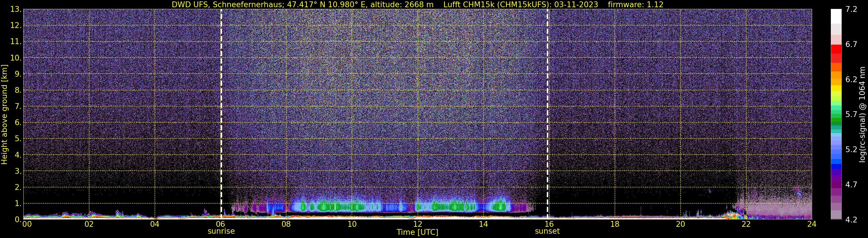Click the time axis tick "08"
The width and height of the screenshot is (868, 238).
click(x=286, y=224)
